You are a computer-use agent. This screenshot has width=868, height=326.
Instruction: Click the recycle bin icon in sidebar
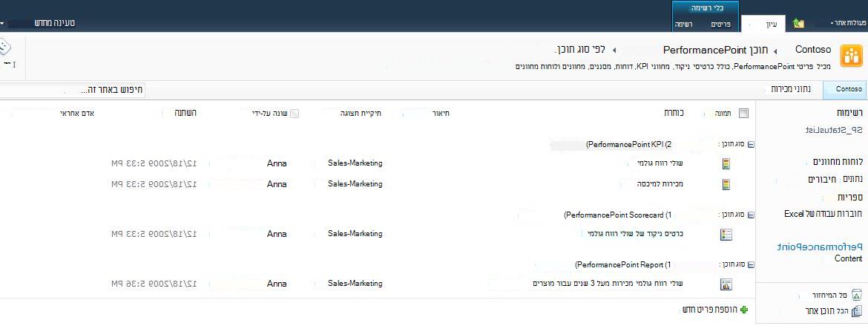[857, 294]
